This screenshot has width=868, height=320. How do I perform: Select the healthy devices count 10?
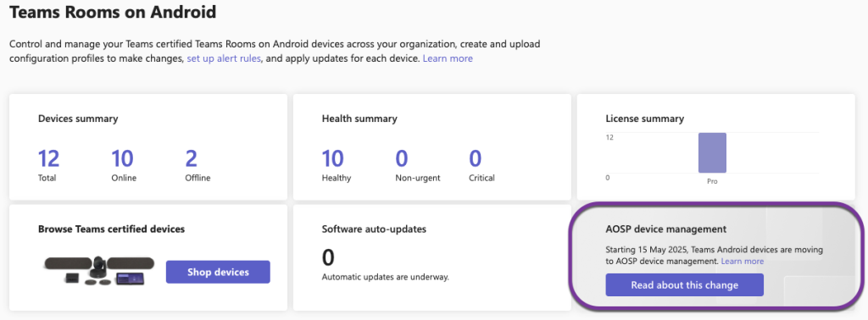tap(332, 159)
